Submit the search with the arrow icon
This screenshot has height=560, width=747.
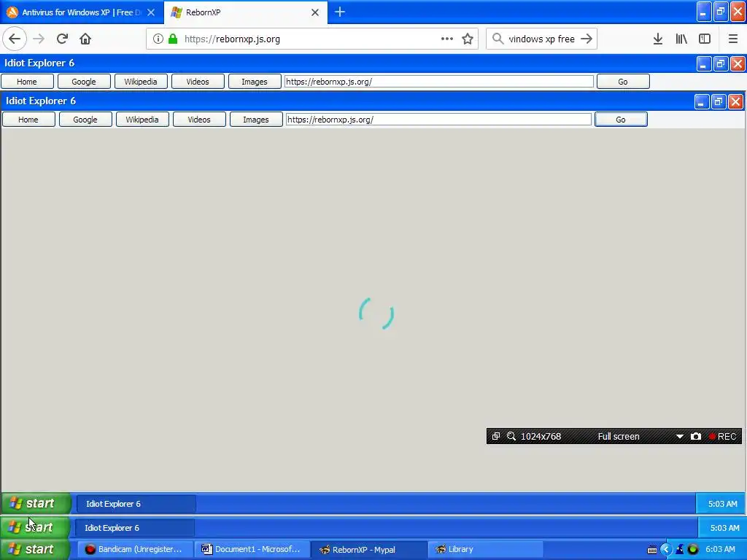point(587,39)
